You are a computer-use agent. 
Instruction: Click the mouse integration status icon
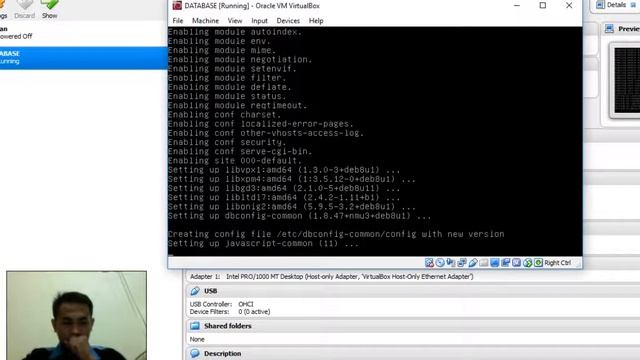click(x=527, y=263)
